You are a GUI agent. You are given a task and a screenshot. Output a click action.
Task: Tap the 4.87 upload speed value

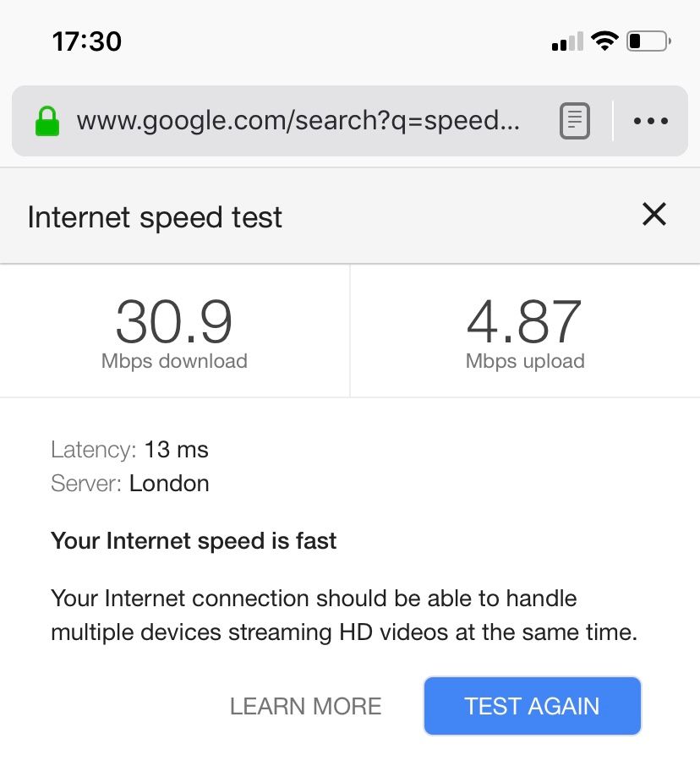click(524, 321)
